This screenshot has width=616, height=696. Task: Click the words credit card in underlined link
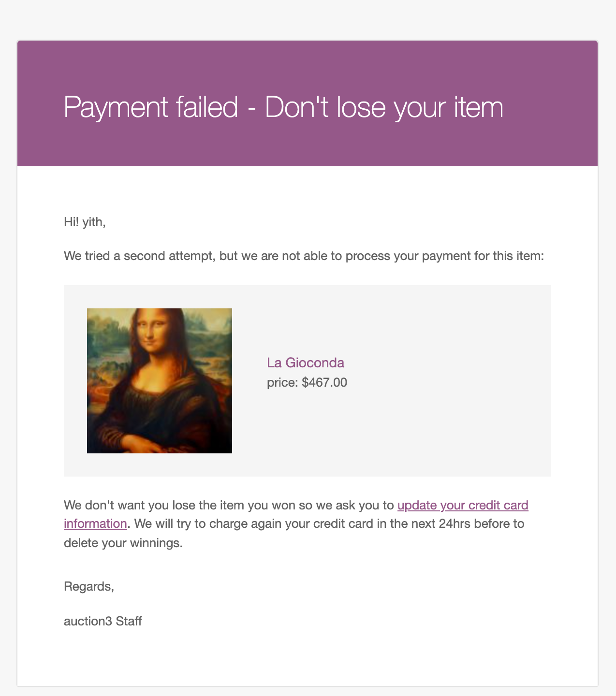point(499,506)
